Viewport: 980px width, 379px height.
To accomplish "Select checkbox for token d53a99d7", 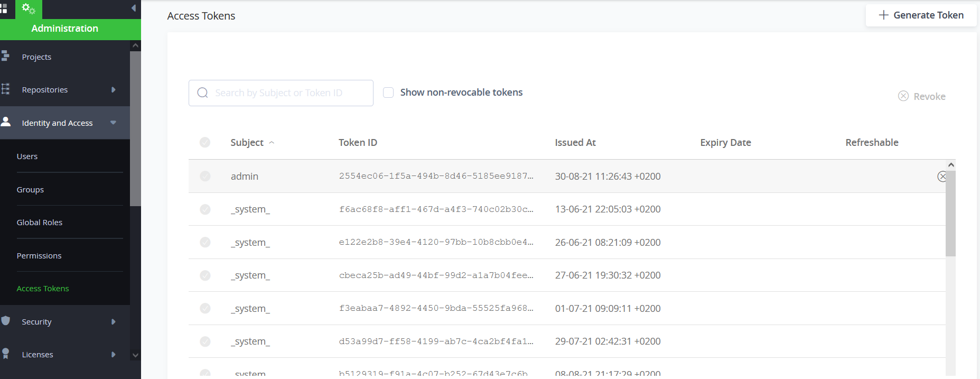I will [x=205, y=341].
